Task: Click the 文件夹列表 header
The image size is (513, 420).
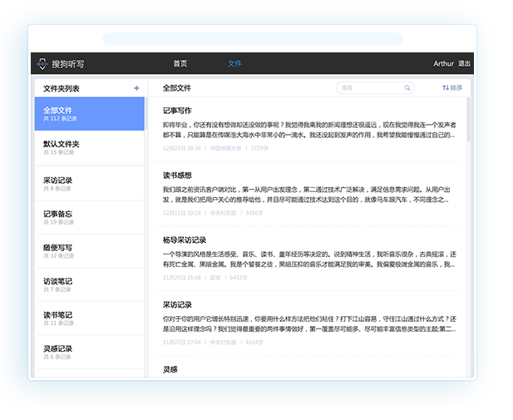Action: coord(62,88)
